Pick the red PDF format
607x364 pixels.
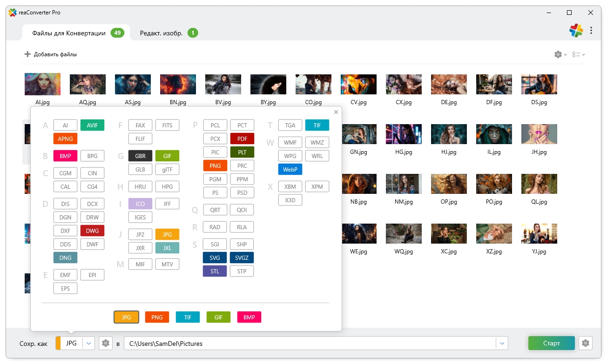[242, 139]
